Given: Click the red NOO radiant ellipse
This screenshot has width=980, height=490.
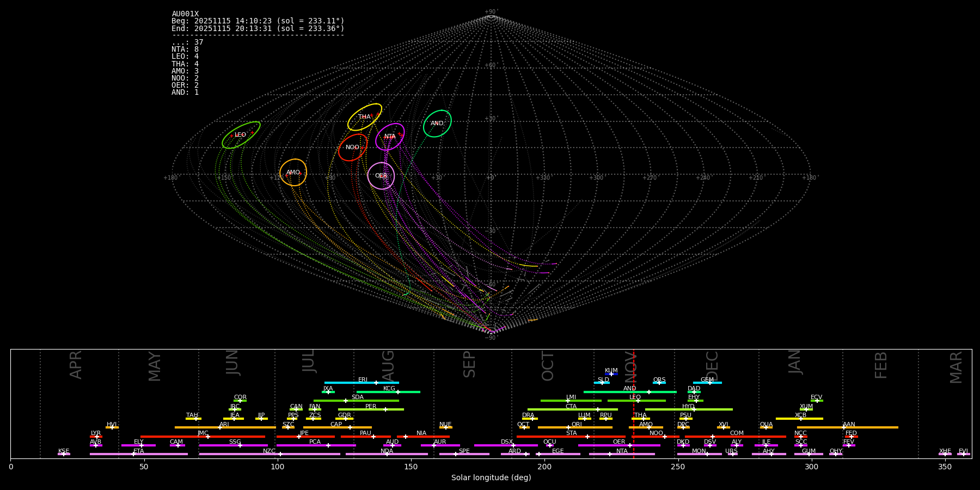Looking at the screenshot, I should coord(352,148).
